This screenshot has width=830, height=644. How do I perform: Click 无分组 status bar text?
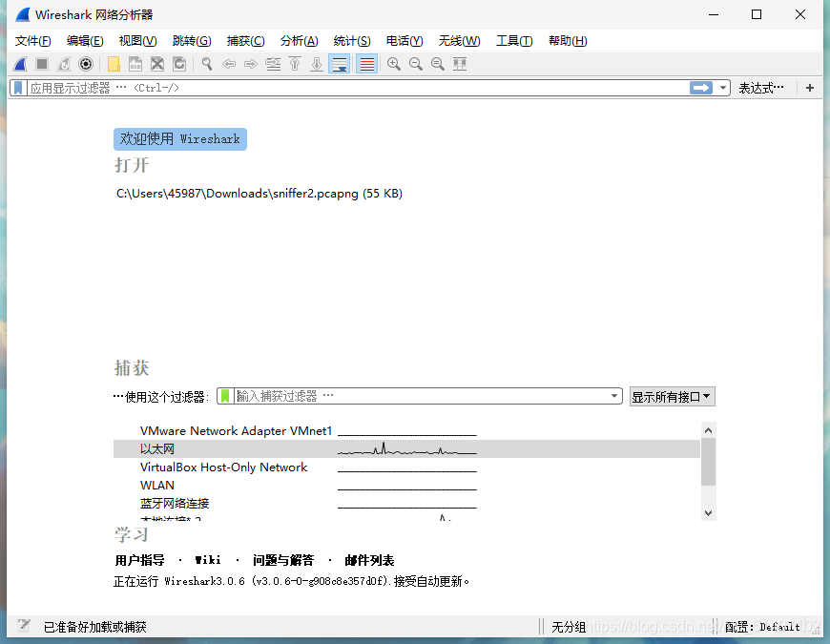pyautogui.click(x=569, y=627)
